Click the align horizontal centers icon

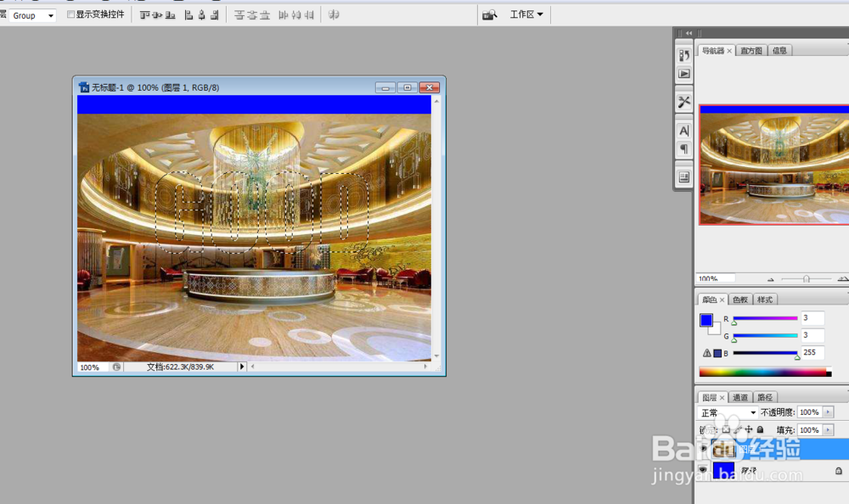tap(201, 15)
